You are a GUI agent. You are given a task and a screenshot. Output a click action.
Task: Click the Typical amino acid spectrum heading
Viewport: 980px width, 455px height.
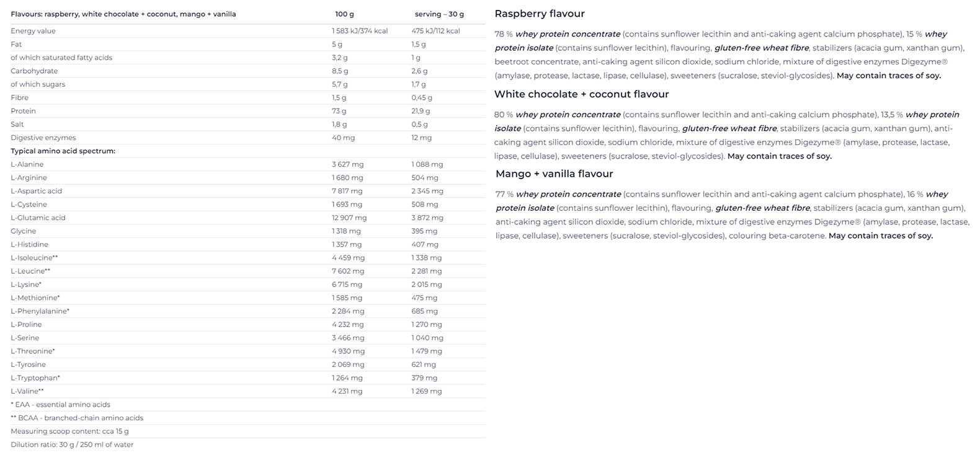pyautogui.click(x=63, y=151)
